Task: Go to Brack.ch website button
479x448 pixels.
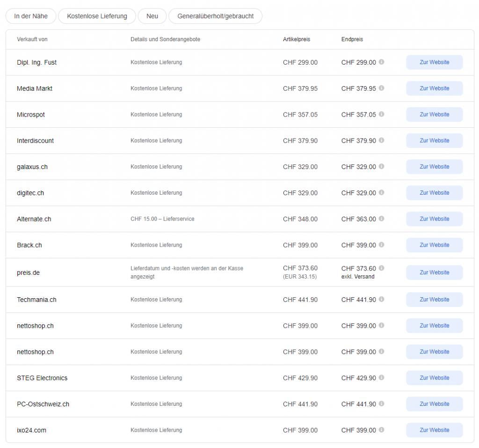Action: [x=434, y=245]
